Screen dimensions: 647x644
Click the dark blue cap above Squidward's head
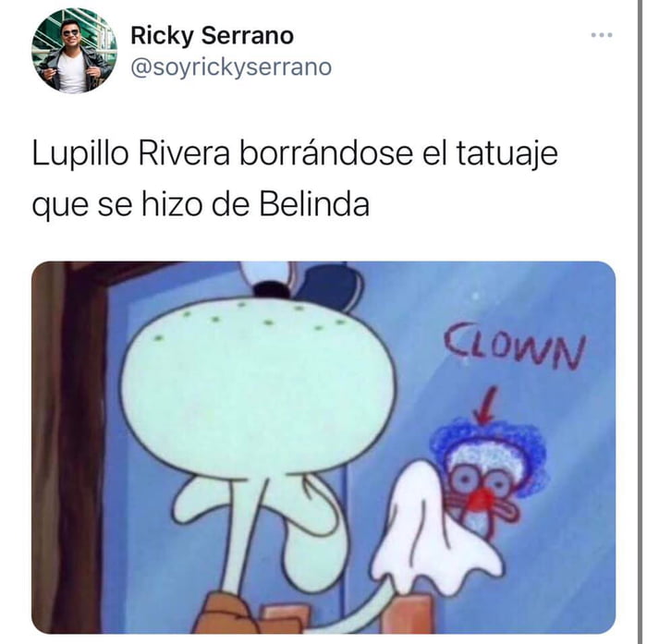[330, 285]
